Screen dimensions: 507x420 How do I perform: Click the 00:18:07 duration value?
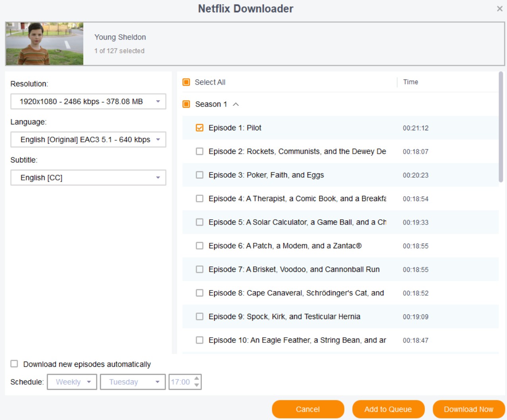pyautogui.click(x=416, y=151)
